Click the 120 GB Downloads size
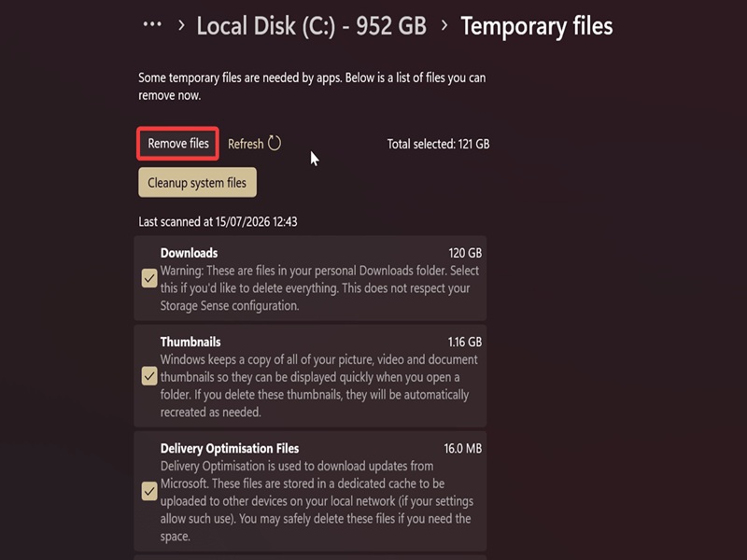The height and width of the screenshot is (560, 747). 465,253
